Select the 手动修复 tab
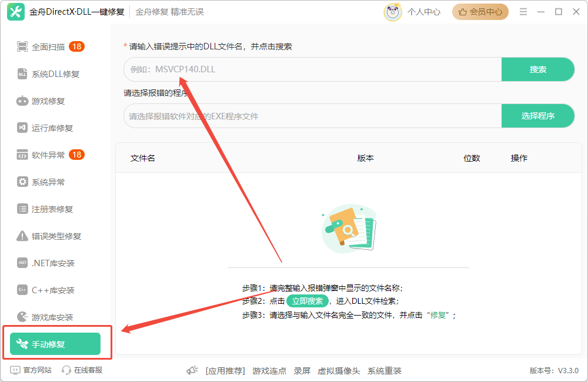588x382 pixels. pyautogui.click(x=55, y=344)
